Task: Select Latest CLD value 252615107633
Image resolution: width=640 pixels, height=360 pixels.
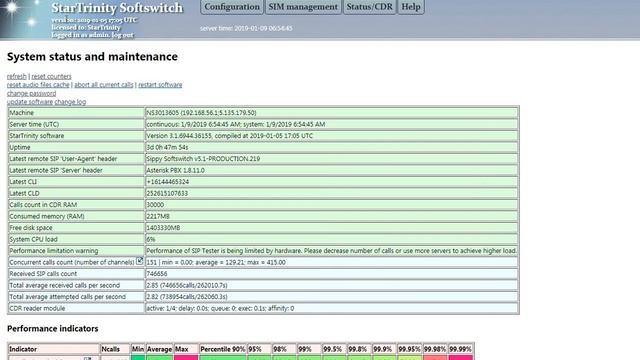Action: [332, 193]
